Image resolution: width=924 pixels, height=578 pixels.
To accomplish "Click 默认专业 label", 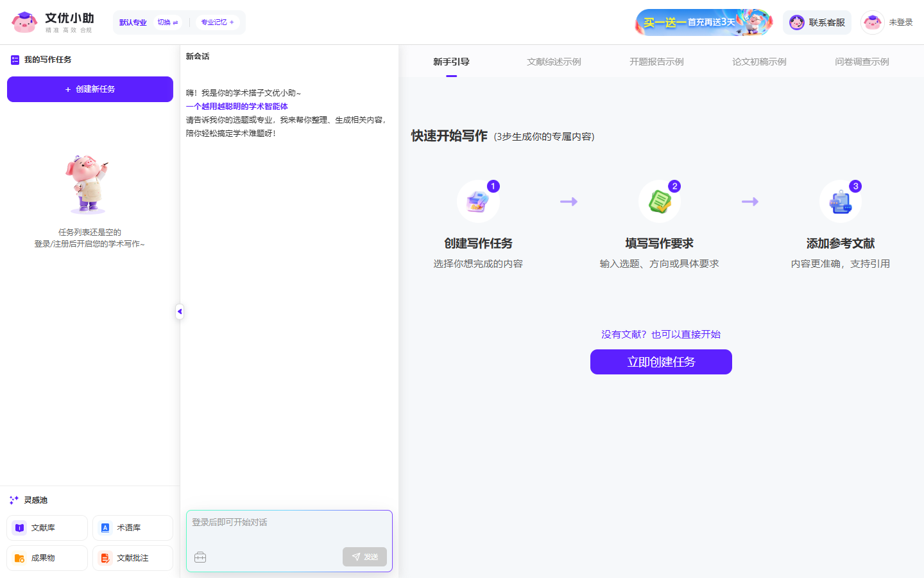I will click(133, 22).
